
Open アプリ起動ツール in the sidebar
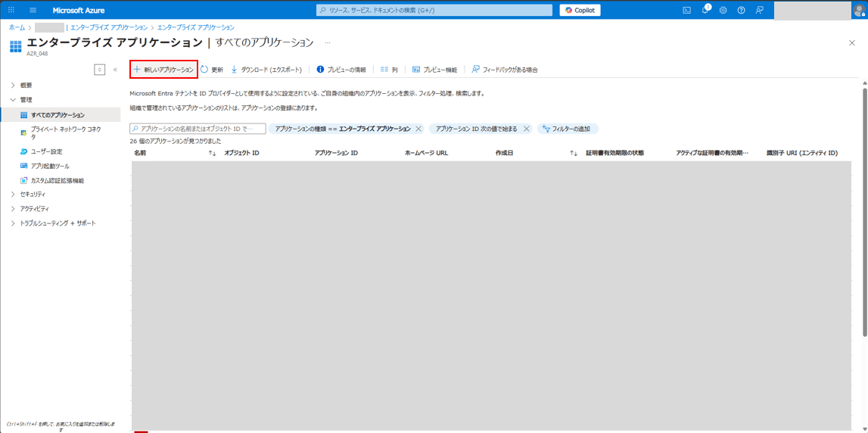pyautogui.click(x=50, y=166)
